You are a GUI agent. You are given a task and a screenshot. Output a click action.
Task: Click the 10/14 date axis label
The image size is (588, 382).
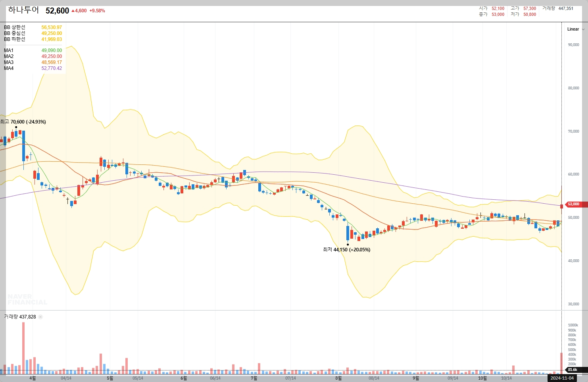506,378
